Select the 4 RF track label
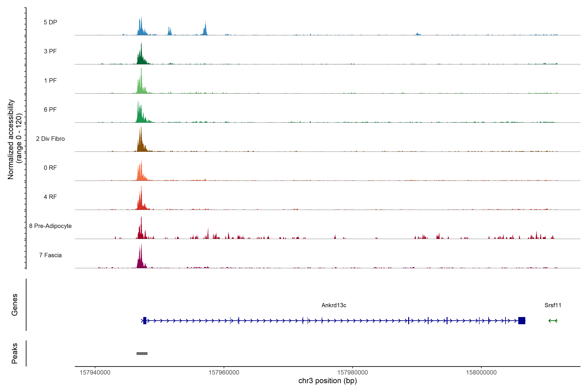This screenshot has height=392, width=588. pyautogui.click(x=50, y=197)
